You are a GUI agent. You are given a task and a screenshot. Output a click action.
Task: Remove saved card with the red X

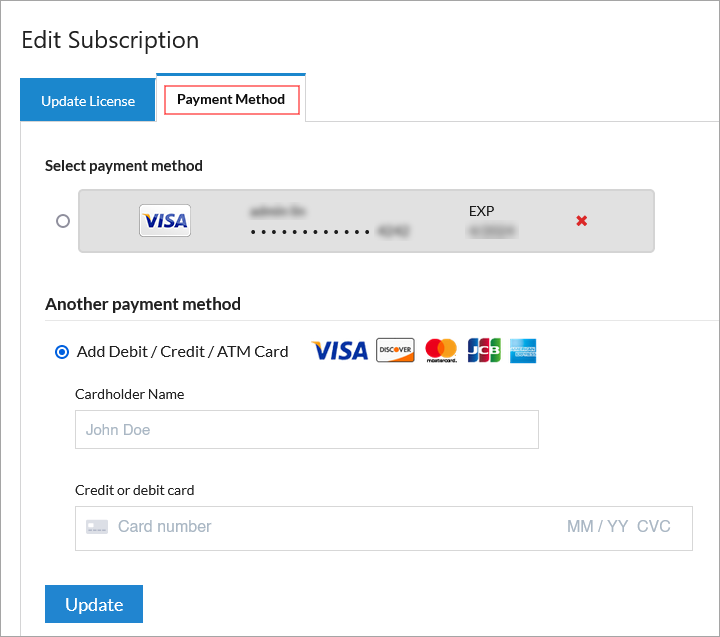coord(581,220)
